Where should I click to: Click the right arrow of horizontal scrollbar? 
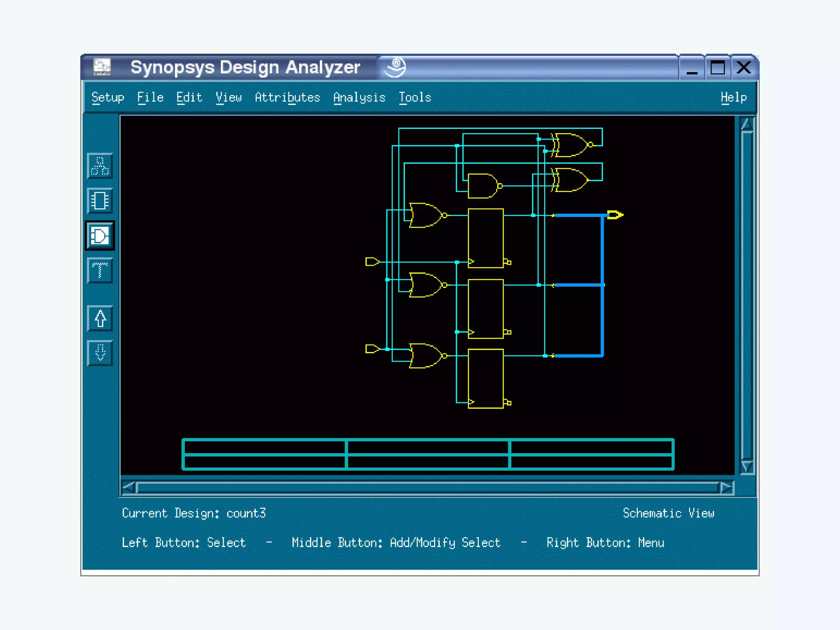[x=726, y=488]
